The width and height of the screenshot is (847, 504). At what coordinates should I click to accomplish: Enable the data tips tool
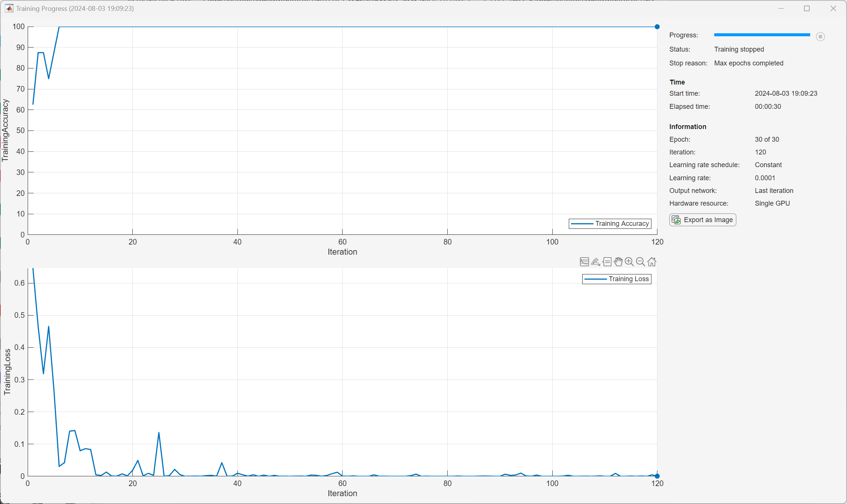click(607, 262)
